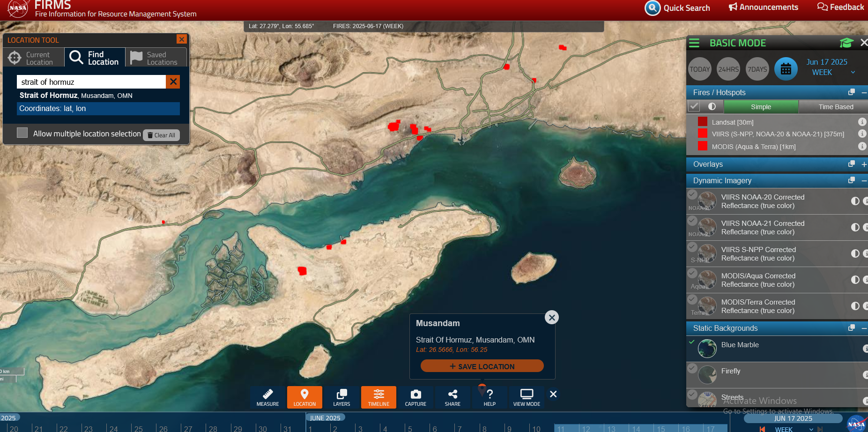Open the WEEK dropdown on the timeline
Viewport: 868px width, 432px height.
793,429
